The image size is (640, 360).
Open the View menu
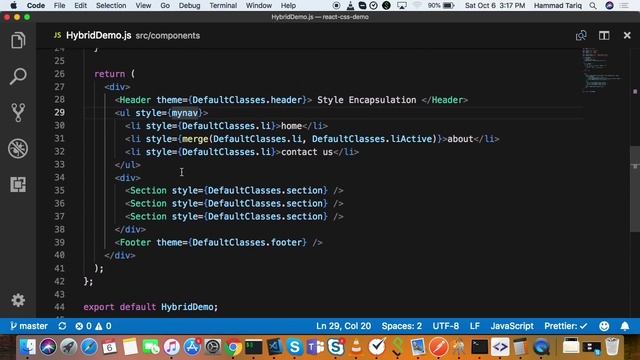(143, 5)
